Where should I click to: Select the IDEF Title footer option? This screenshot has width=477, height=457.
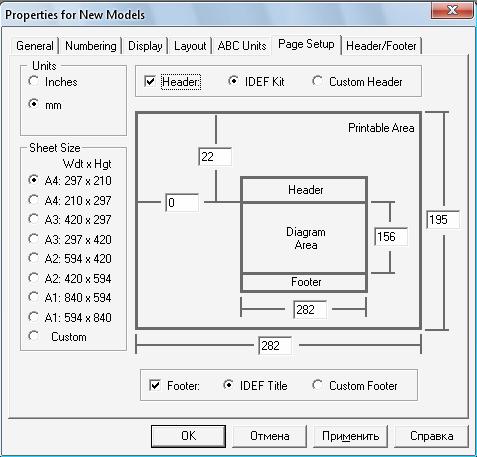(255, 386)
